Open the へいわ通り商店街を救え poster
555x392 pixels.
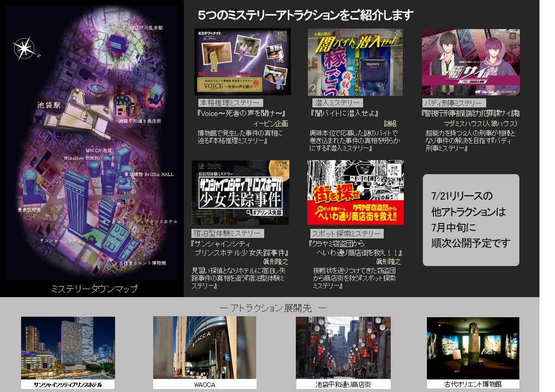pyautogui.click(x=356, y=192)
